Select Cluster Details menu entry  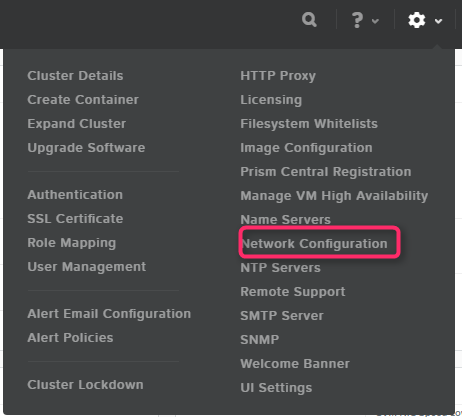(75, 76)
